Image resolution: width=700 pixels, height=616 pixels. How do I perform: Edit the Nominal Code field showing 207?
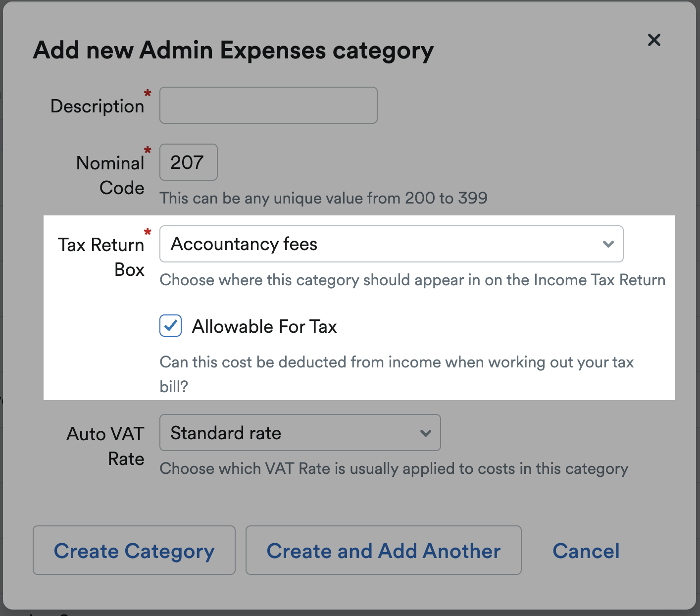coord(189,162)
